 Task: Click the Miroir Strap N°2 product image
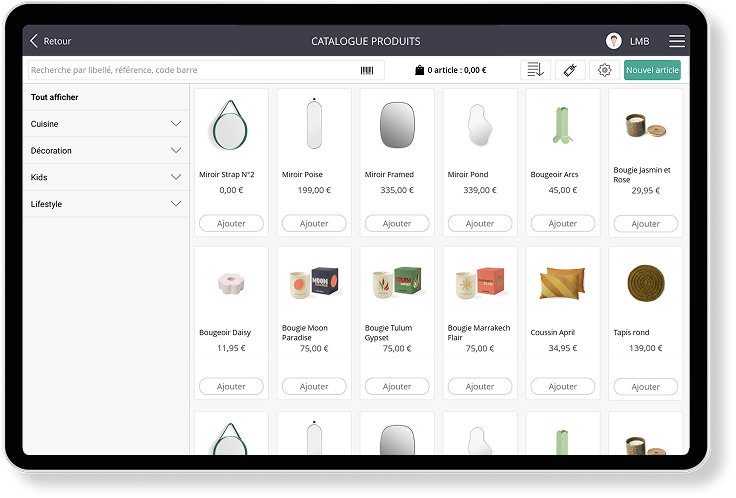point(229,125)
